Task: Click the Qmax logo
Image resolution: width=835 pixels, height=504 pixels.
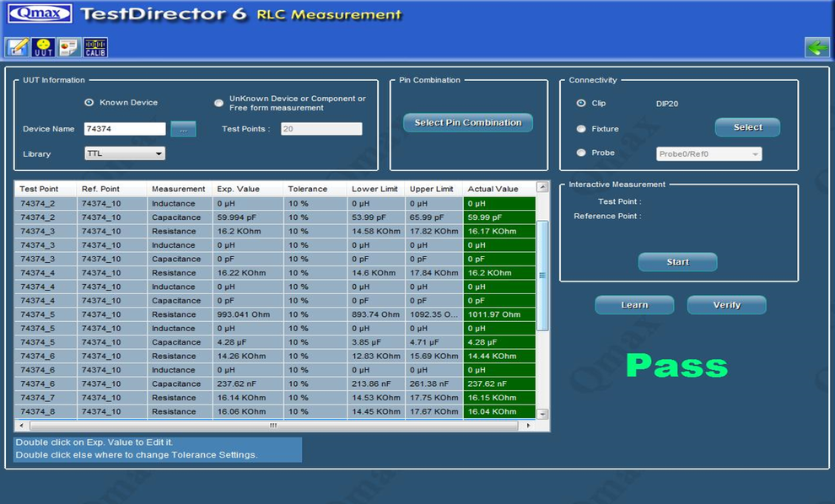Action: 40,13
